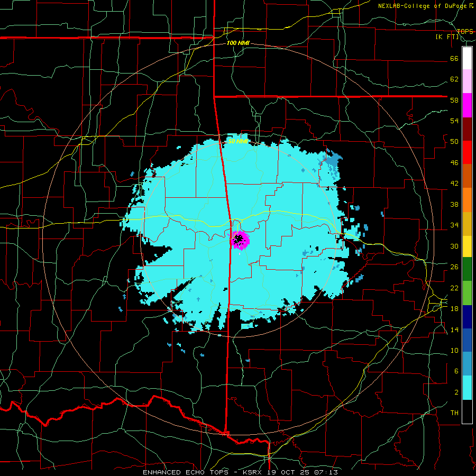Click the dark orange legend swatch near 42
The width and height of the screenshot is (476, 476).
tap(467, 176)
